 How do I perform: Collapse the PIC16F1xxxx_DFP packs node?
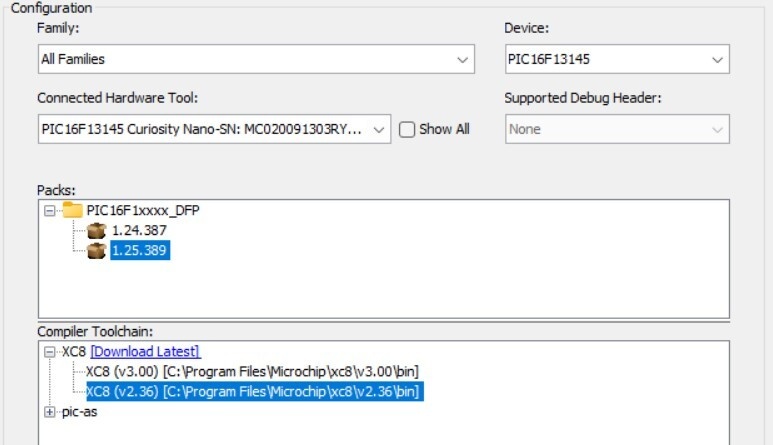point(49,211)
